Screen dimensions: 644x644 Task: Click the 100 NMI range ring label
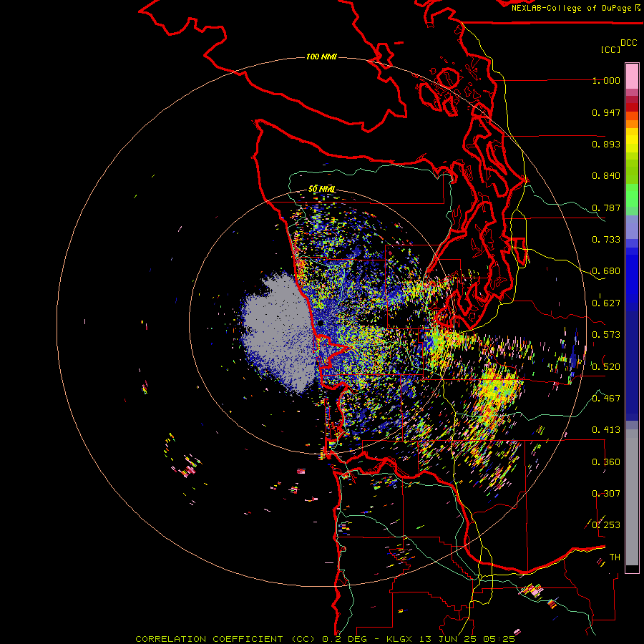[321, 57]
